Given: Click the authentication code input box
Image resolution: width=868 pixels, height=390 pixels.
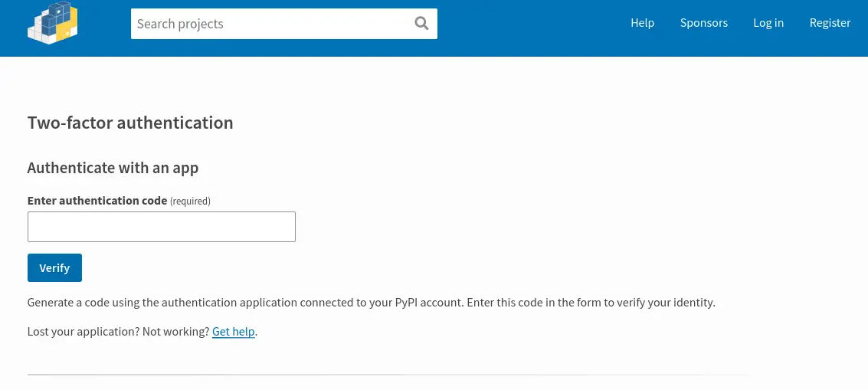Looking at the screenshot, I should click(x=161, y=227).
